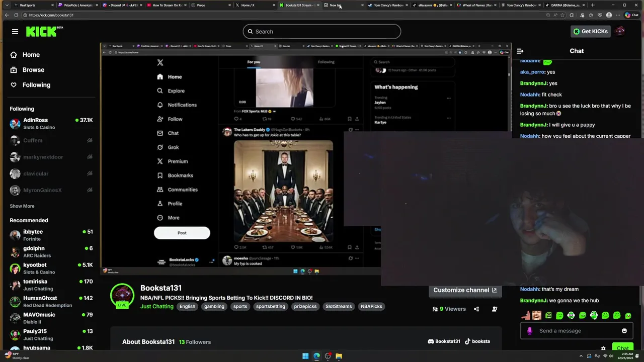Pick the laughing face photo emote
This screenshot has width=644, height=362.
(x=537, y=315)
